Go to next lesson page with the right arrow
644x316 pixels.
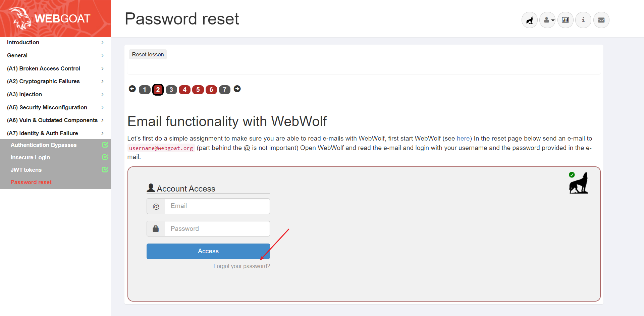tap(237, 89)
